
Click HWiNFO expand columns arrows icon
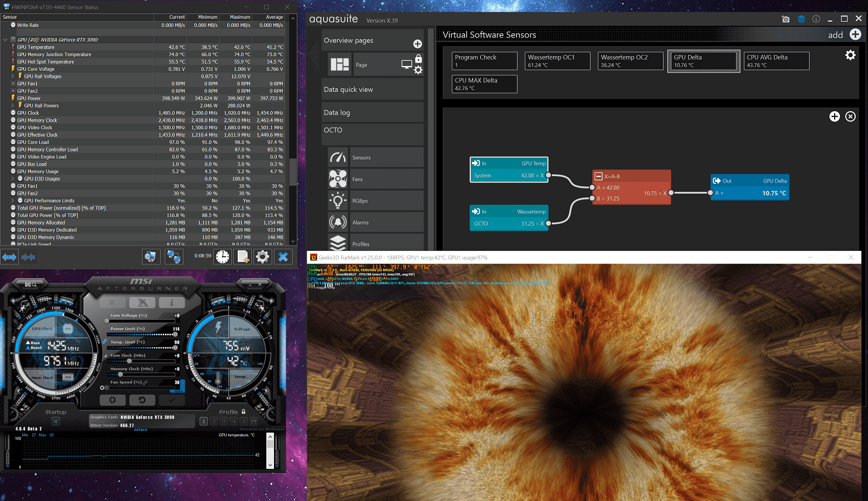pos(9,257)
